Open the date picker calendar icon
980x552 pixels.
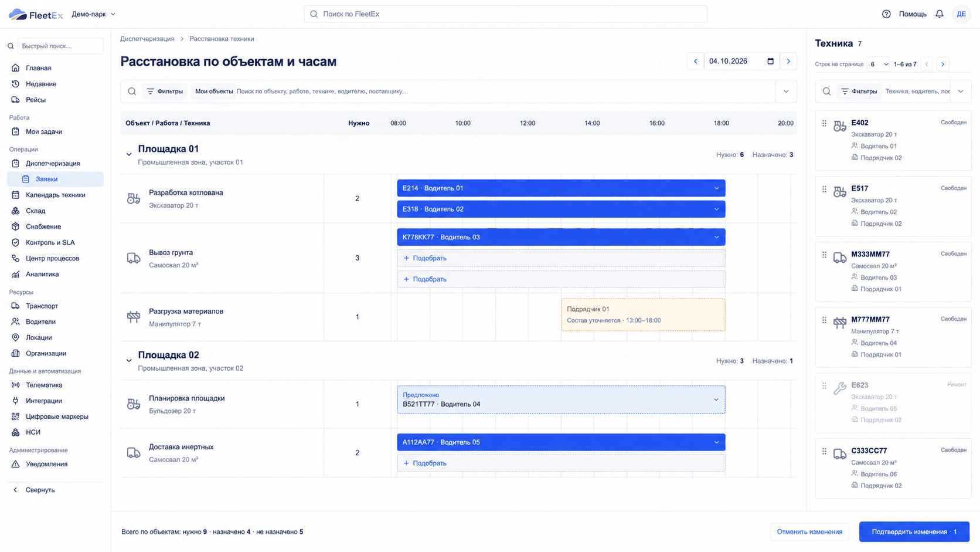click(770, 61)
